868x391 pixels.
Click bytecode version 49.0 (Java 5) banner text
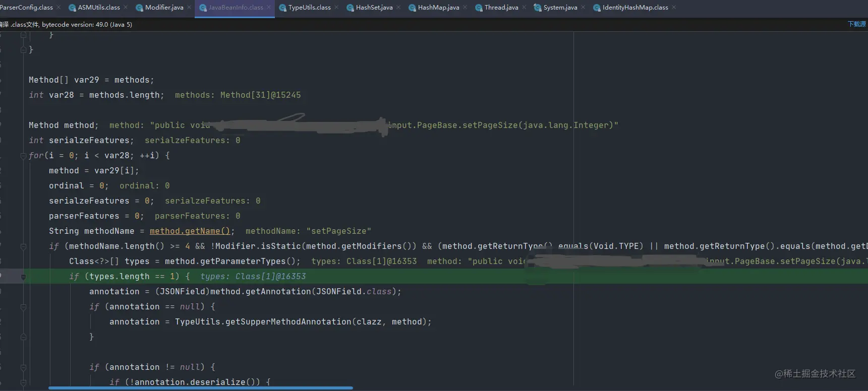pyautogui.click(x=87, y=24)
